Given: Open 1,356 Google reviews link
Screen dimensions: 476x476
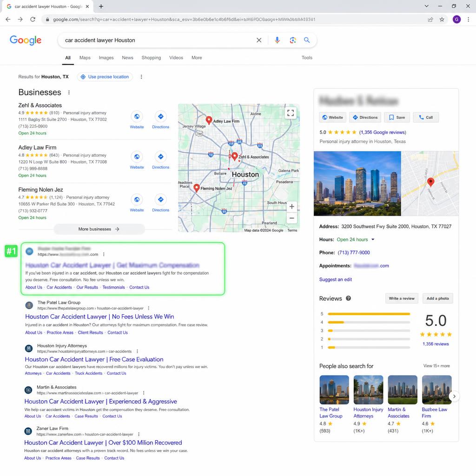Looking at the screenshot, I should tap(383, 132).
